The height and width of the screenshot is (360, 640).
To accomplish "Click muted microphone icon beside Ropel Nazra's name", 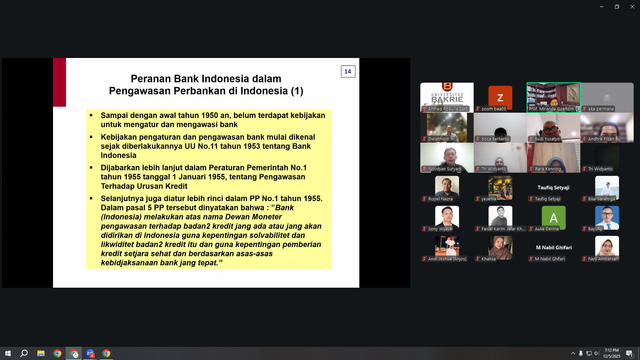I will pos(424,199).
